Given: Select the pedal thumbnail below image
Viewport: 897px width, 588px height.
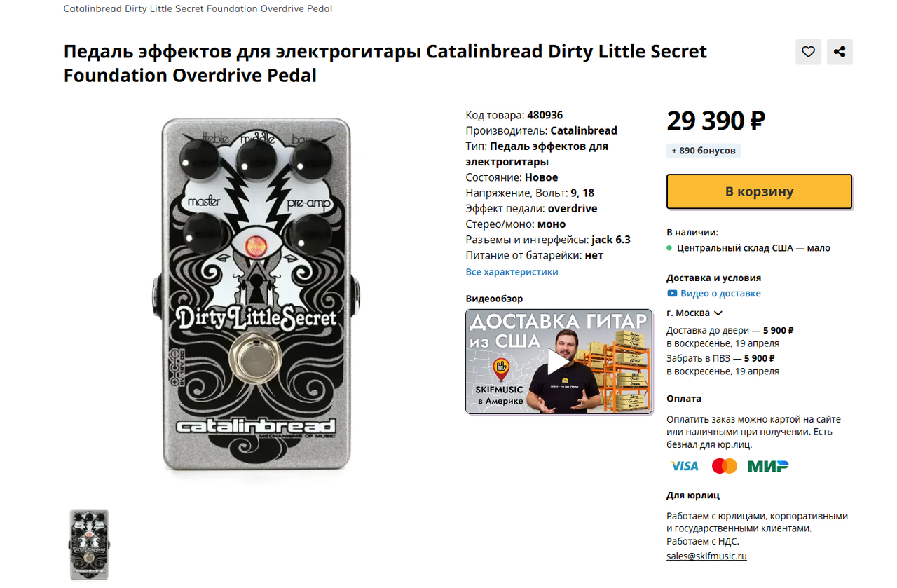Looking at the screenshot, I should coord(89,545).
